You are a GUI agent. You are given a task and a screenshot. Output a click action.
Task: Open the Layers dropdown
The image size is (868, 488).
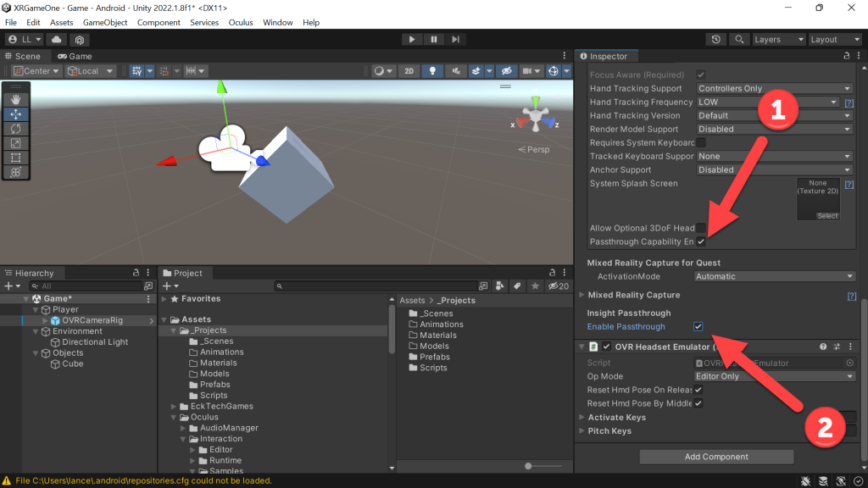[778, 39]
